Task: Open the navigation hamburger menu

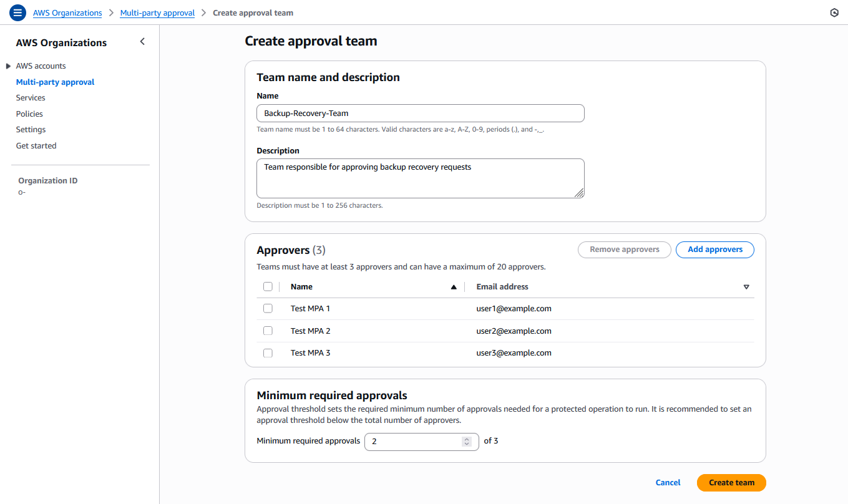Action: pos(17,12)
